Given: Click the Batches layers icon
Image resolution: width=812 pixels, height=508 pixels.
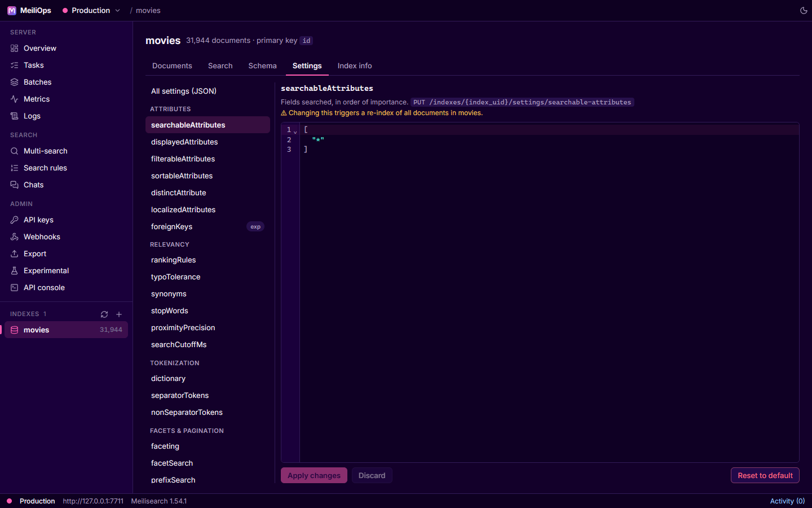Looking at the screenshot, I should (15, 82).
